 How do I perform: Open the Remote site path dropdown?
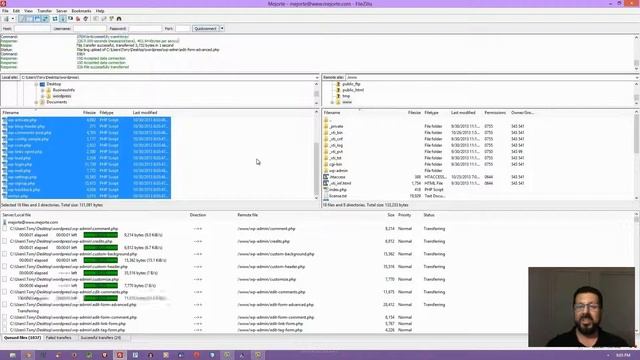[637, 77]
